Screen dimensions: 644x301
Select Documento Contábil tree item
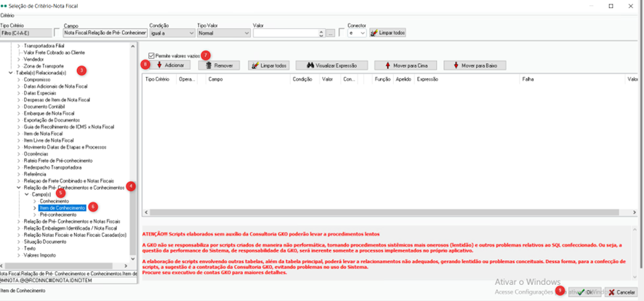click(x=44, y=107)
